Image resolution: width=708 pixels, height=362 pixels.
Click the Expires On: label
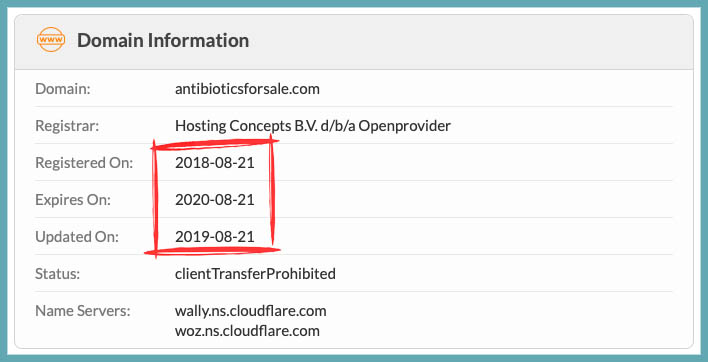73,200
